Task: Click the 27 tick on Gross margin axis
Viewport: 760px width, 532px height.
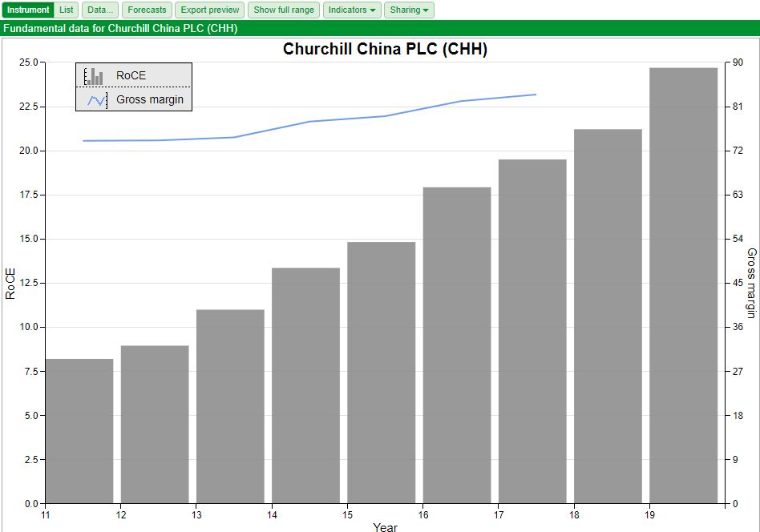Action: (738, 371)
